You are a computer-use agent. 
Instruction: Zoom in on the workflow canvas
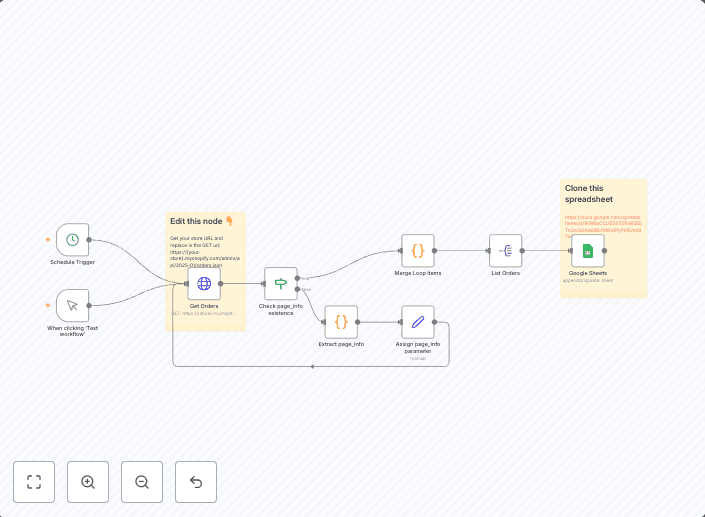click(88, 482)
